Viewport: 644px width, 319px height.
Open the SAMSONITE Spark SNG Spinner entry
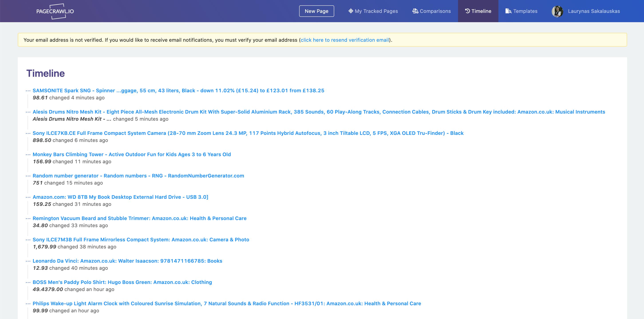coord(178,91)
